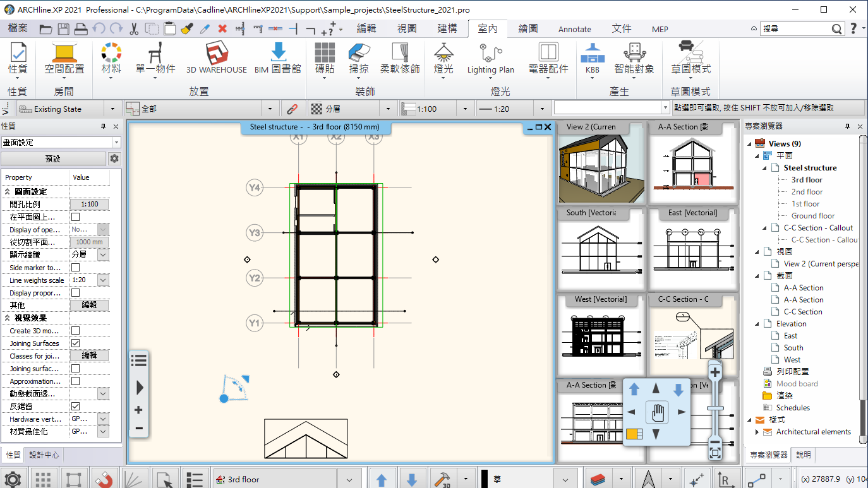Switch to the 建構 ribbon tab
This screenshot has height=488, width=868.
coord(447,28)
